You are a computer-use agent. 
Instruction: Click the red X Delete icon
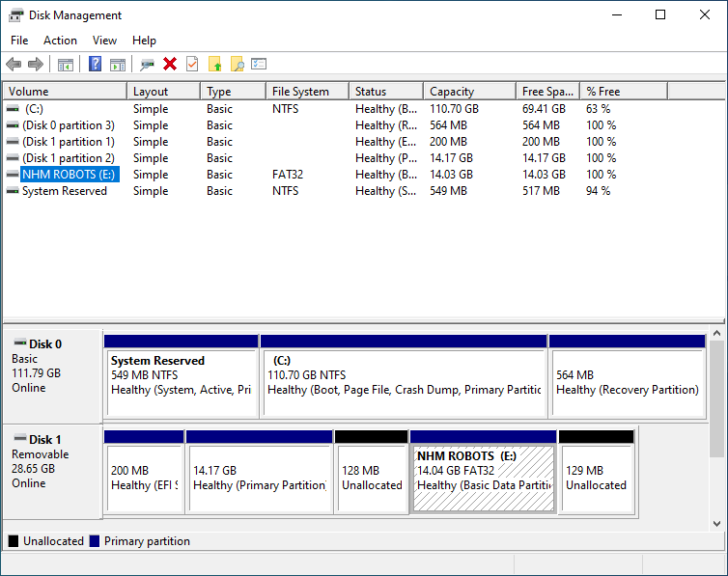[170, 64]
